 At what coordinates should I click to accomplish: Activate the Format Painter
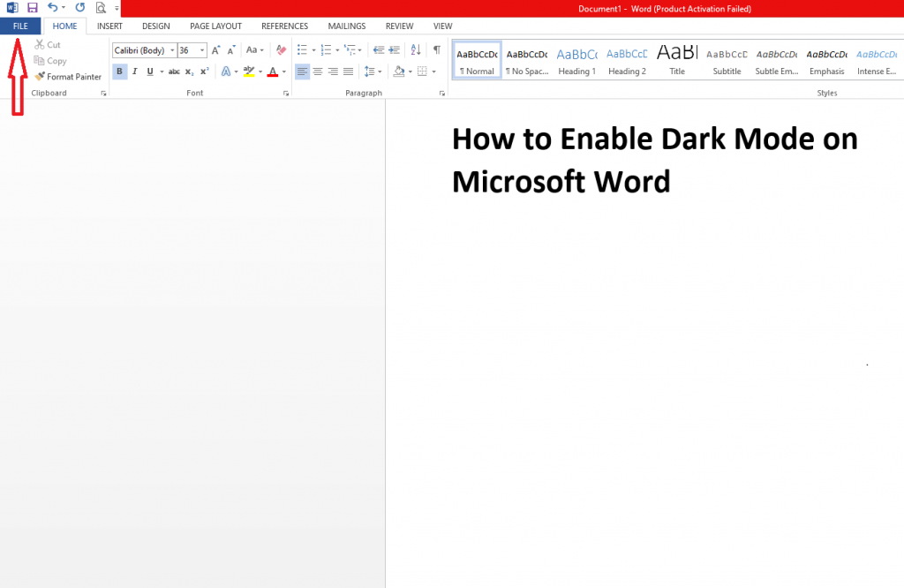click(x=68, y=77)
